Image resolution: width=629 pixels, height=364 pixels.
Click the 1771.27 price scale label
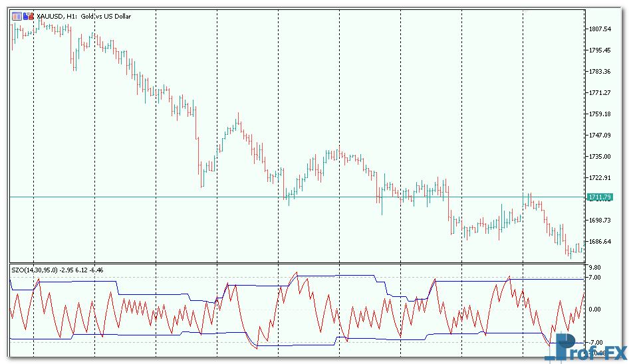tap(600, 93)
